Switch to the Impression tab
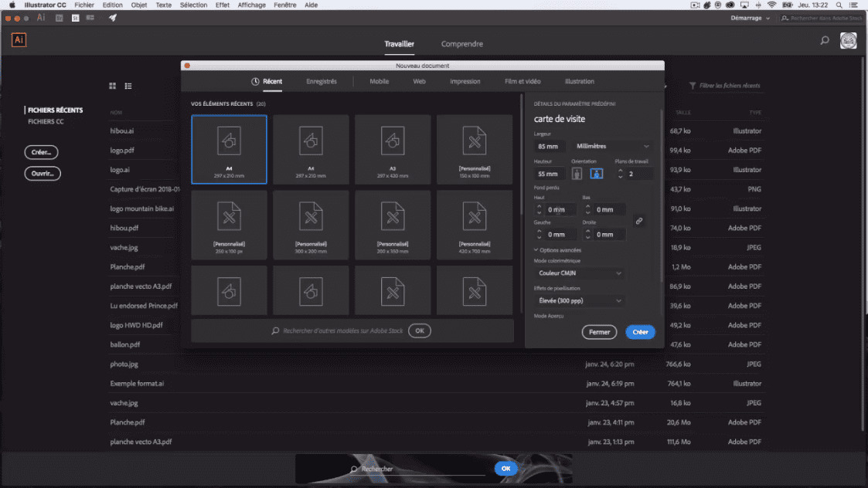 (465, 81)
